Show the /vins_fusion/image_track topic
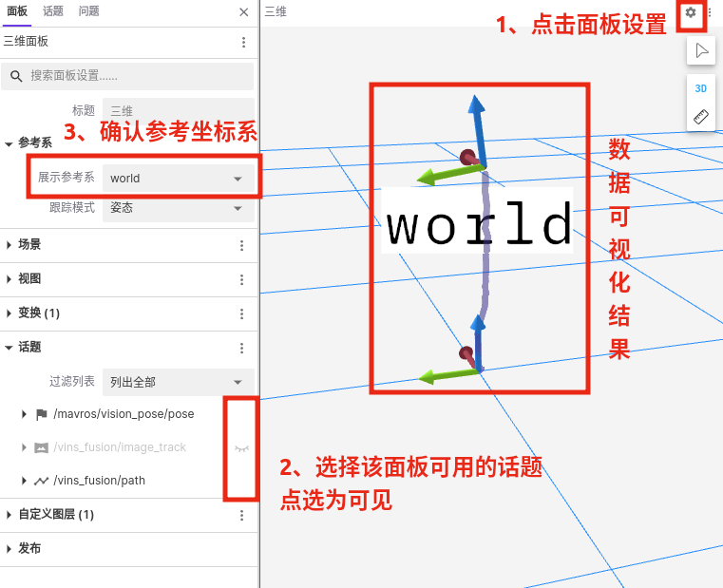Image resolution: width=723 pixels, height=588 pixels. [241, 446]
